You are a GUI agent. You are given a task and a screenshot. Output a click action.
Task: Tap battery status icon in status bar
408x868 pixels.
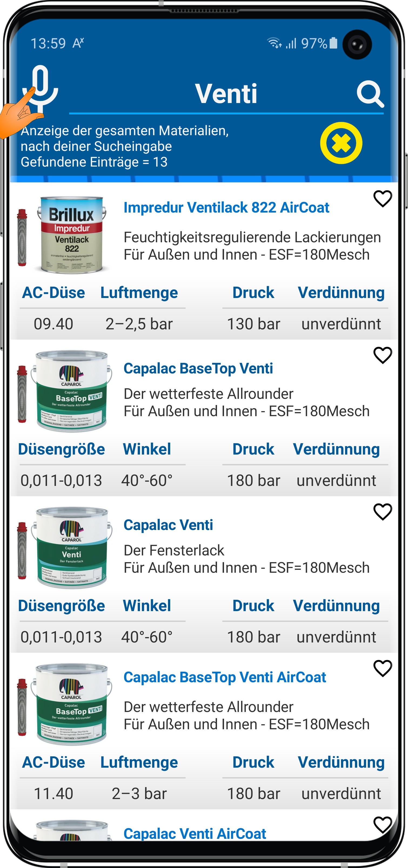pos(333,43)
